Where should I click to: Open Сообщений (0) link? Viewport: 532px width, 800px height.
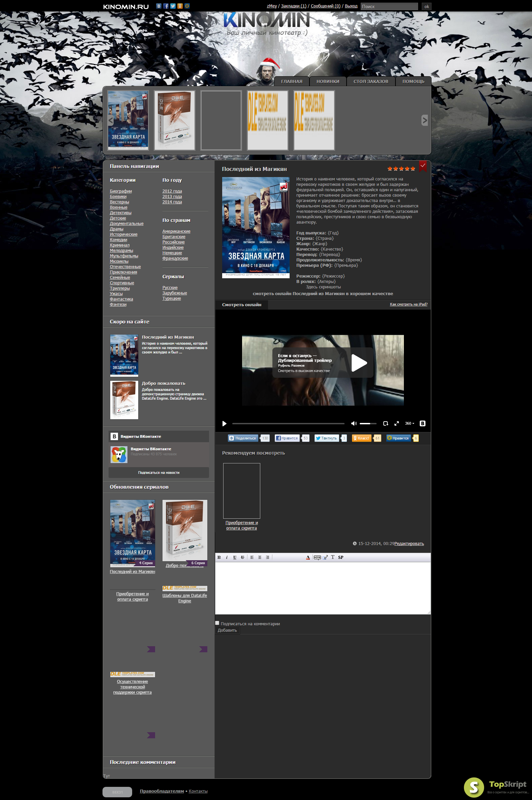point(325,6)
